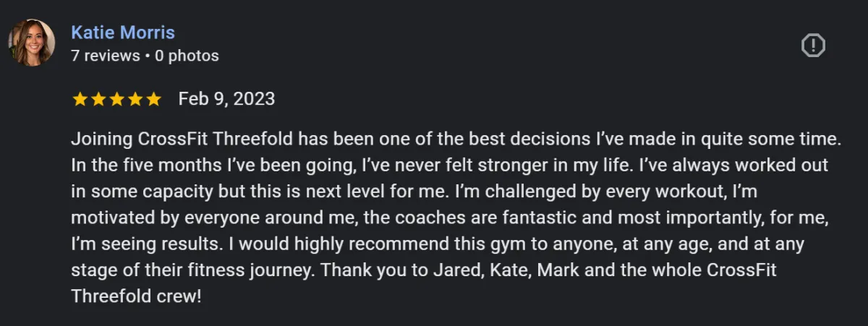Click the report review exclamation icon
The width and height of the screenshot is (868, 326).
click(x=814, y=46)
